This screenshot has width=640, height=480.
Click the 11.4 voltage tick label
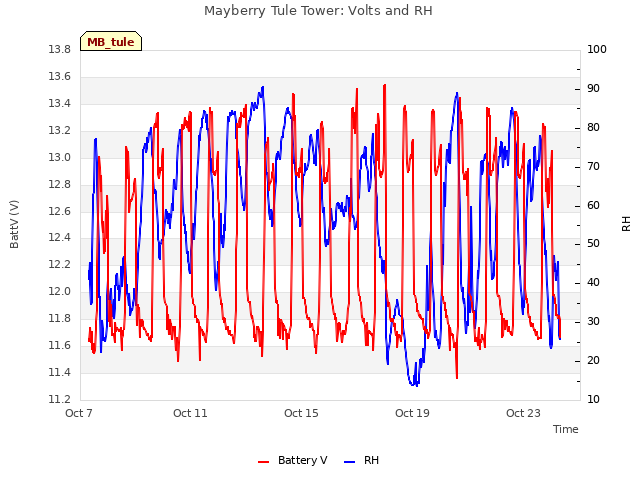pyautogui.click(x=60, y=372)
